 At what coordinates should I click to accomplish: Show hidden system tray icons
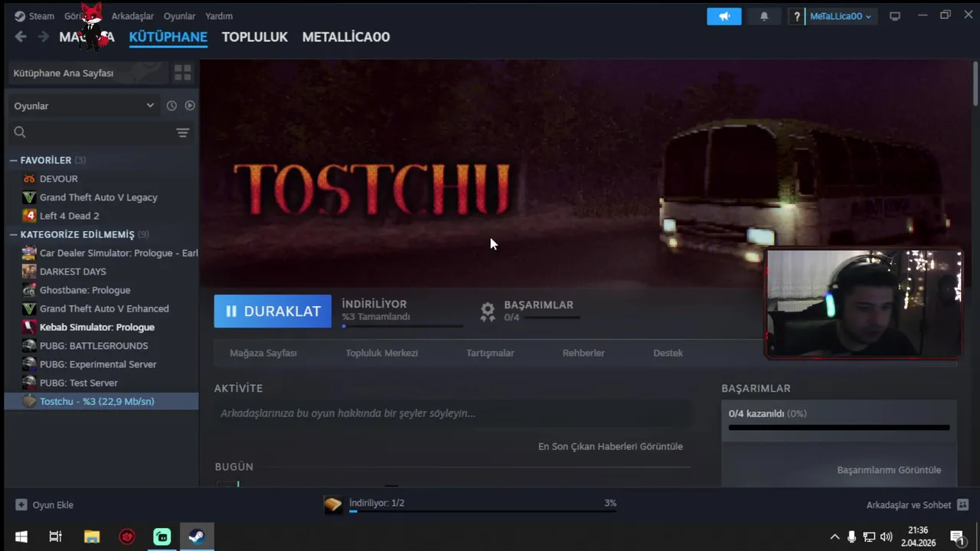[835, 536]
